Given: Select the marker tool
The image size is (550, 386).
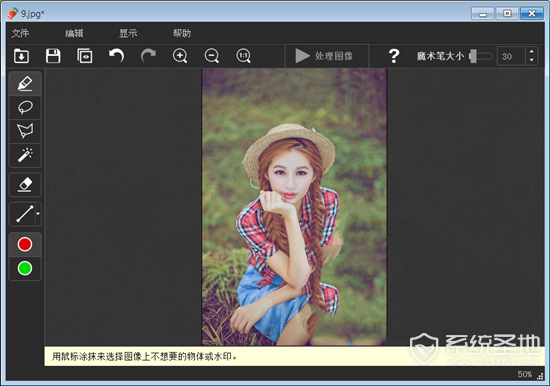Looking at the screenshot, I should coord(25,84).
